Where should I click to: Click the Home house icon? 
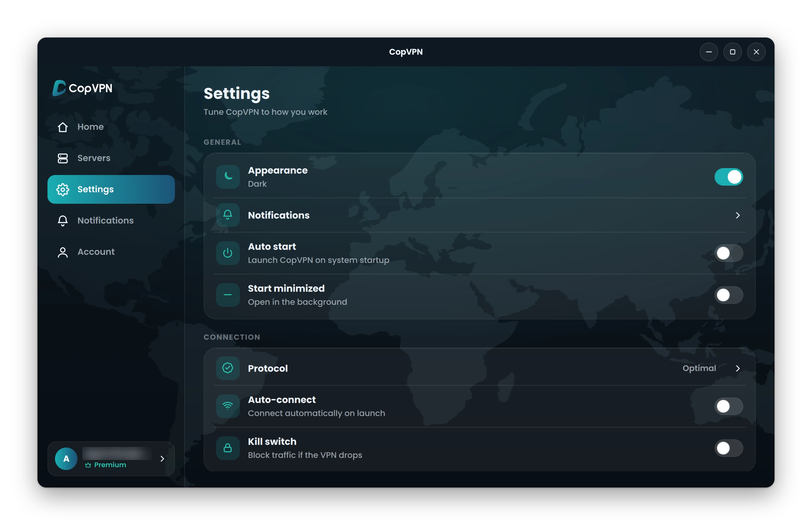(63, 127)
